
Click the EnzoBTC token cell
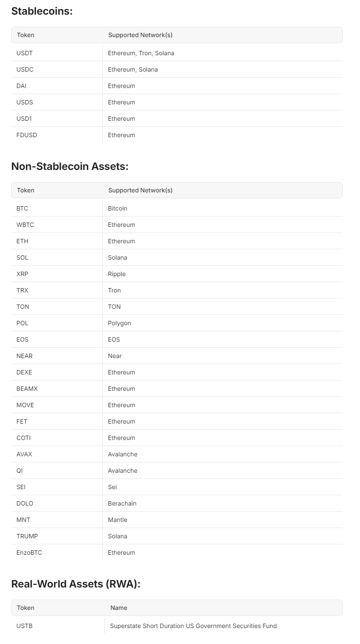click(x=57, y=553)
